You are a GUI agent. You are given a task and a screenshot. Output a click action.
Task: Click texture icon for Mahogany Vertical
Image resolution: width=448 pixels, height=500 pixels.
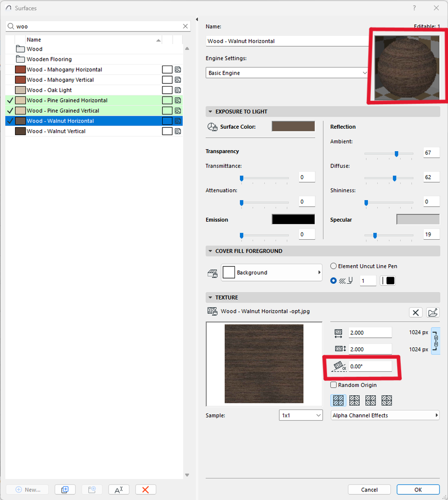pyautogui.click(x=178, y=80)
